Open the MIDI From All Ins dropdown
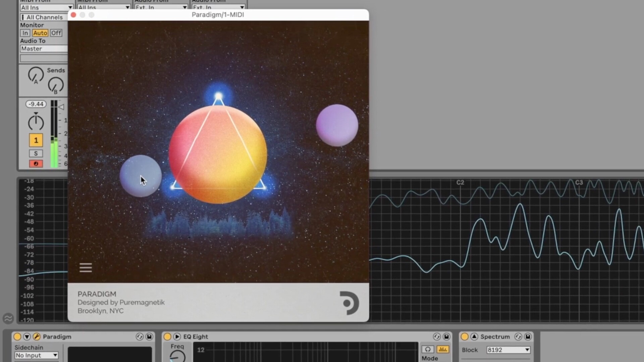The height and width of the screenshot is (362, 644). [47, 7]
